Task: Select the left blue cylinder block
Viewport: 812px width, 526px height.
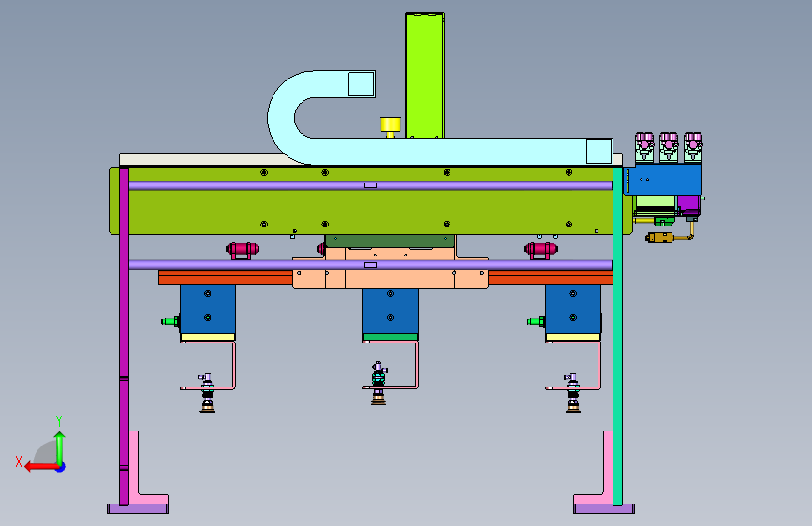Action: [208, 309]
